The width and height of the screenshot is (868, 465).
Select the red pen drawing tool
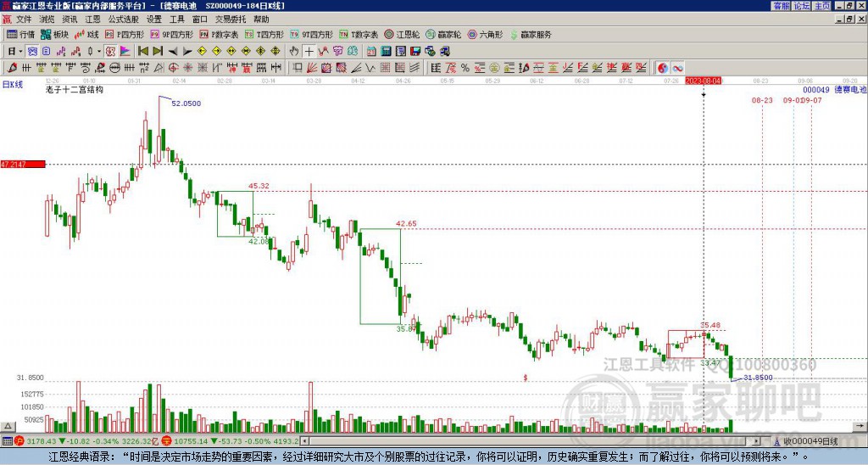click(12, 68)
